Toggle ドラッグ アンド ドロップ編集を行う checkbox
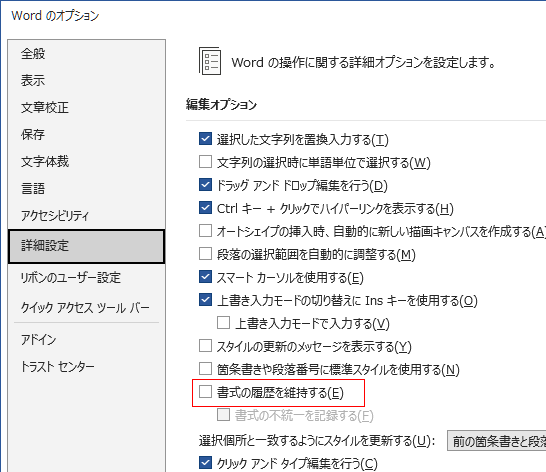546x472 pixels. click(x=205, y=185)
